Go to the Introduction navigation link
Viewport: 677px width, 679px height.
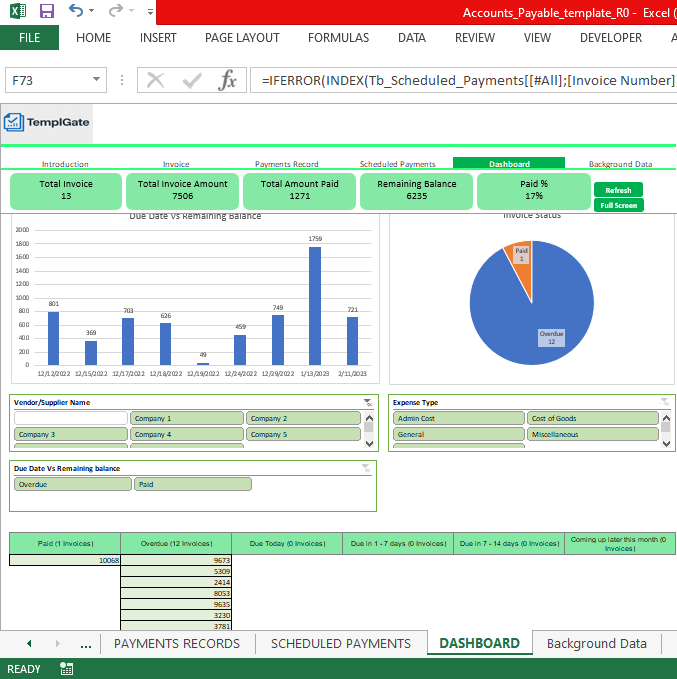point(65,164)
